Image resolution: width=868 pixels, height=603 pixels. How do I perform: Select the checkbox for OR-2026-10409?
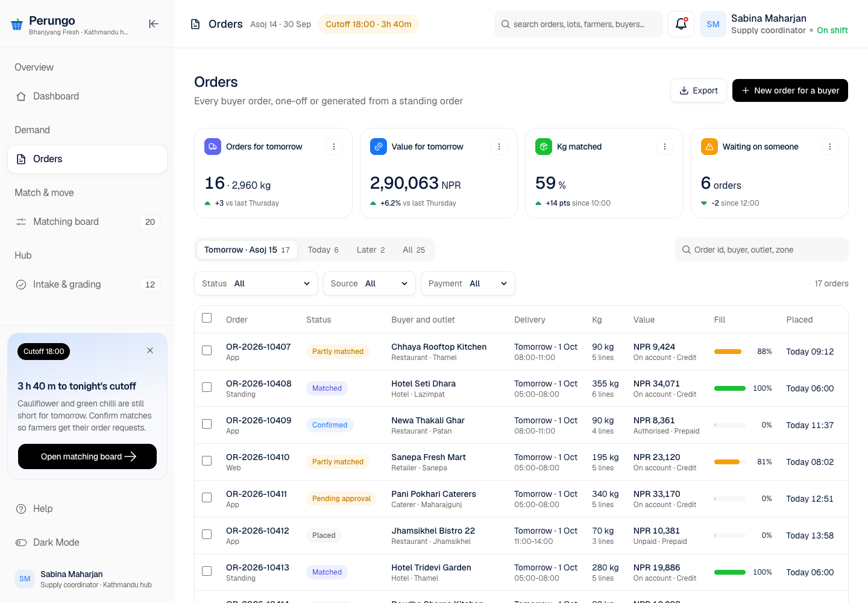207,424
